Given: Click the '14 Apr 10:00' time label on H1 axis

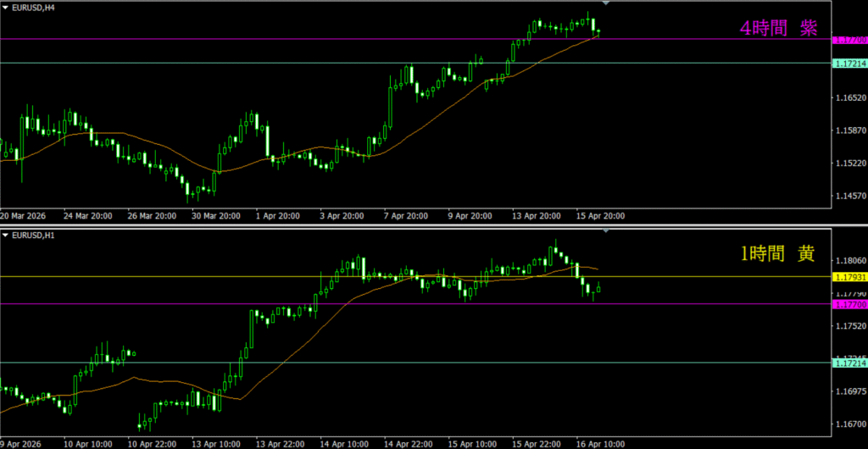Looking at the screenshot, I should tap(343, 443).
